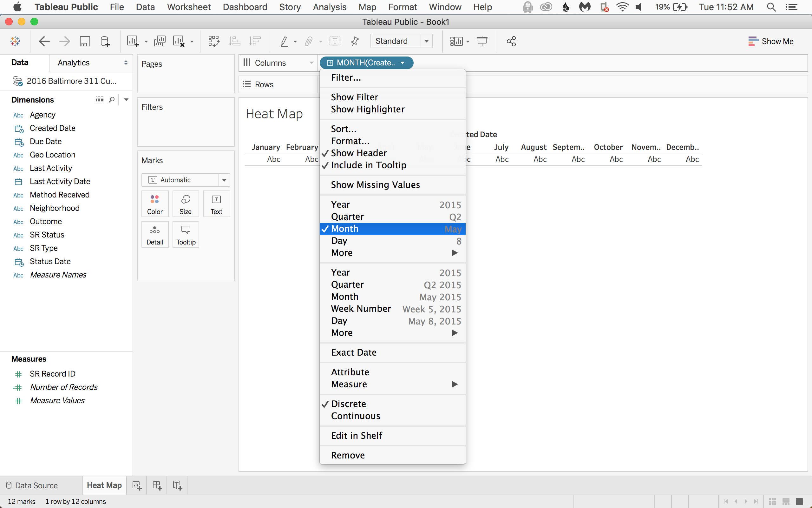Viewport: 812px width, 508px height.
Task: Open the Tooltip marks card
Action: coord(186,235)
